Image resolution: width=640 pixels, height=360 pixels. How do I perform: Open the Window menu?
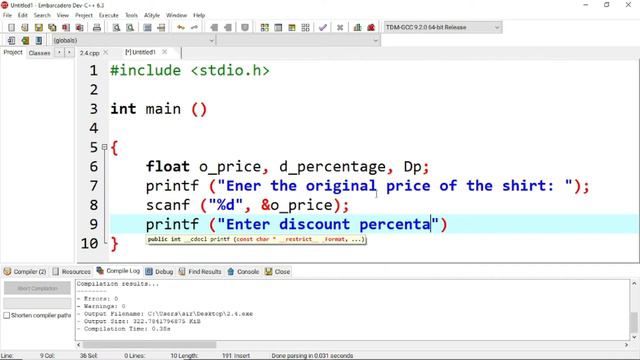tap(176, 15)
